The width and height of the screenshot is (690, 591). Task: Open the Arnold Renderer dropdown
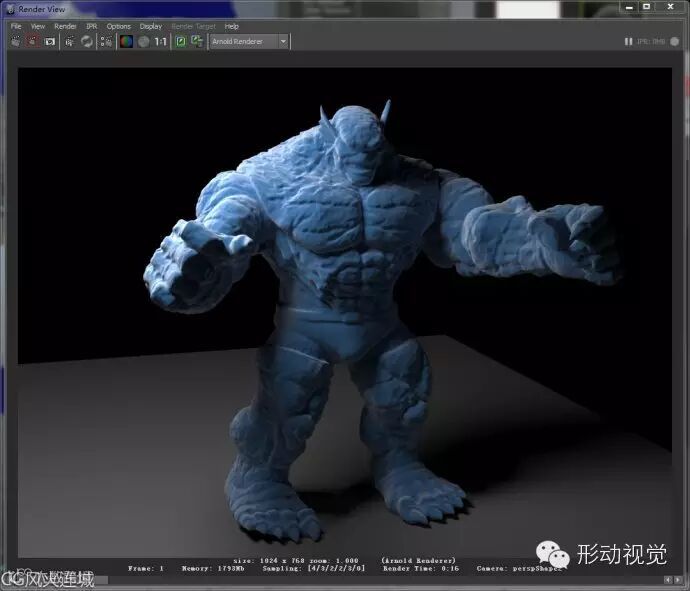248,42
